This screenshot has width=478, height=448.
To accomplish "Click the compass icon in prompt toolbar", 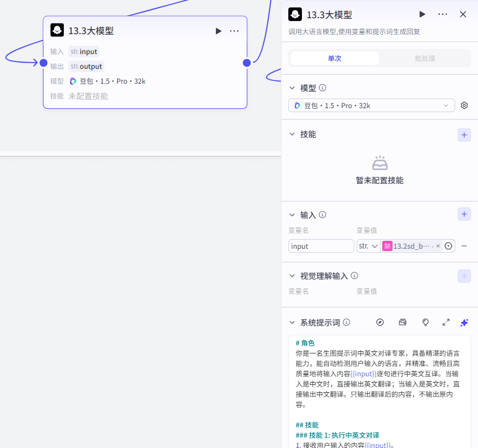I will tap(380, 322).
